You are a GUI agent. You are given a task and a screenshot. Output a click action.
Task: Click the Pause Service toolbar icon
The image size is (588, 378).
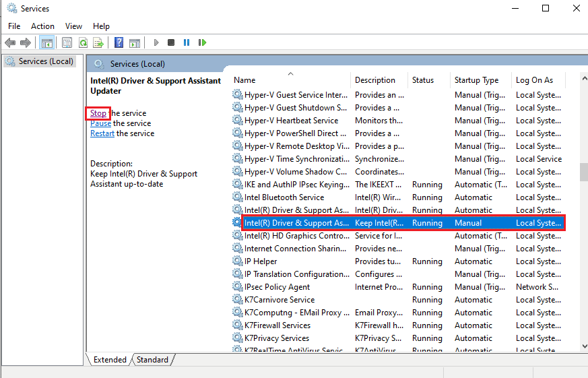(187, 42)
